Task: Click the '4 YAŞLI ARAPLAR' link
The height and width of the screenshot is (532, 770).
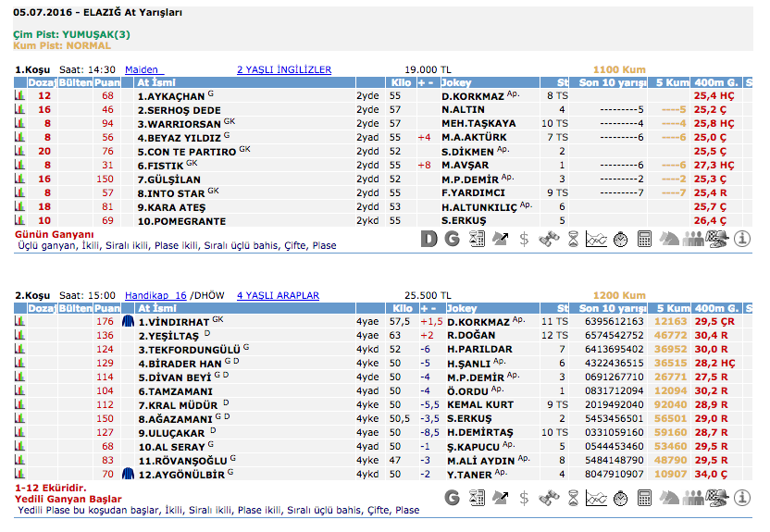Action: click(x=278, y=296)
